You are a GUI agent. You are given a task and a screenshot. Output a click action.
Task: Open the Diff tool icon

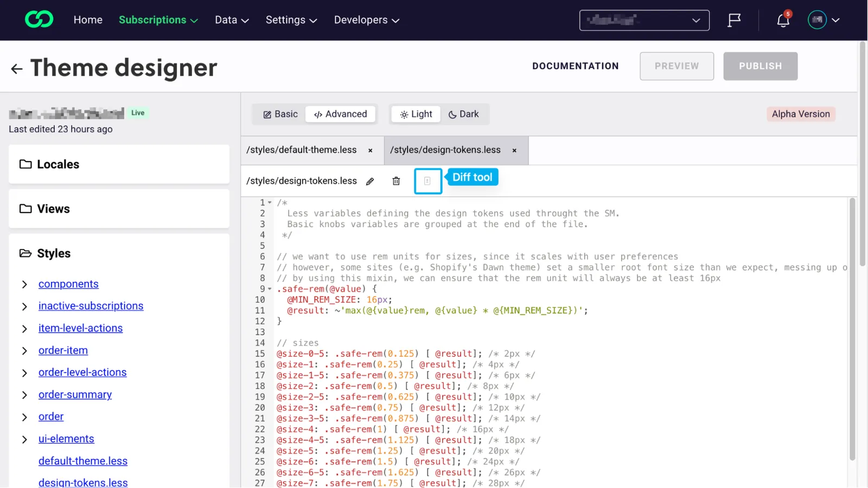tap(427, 181)
